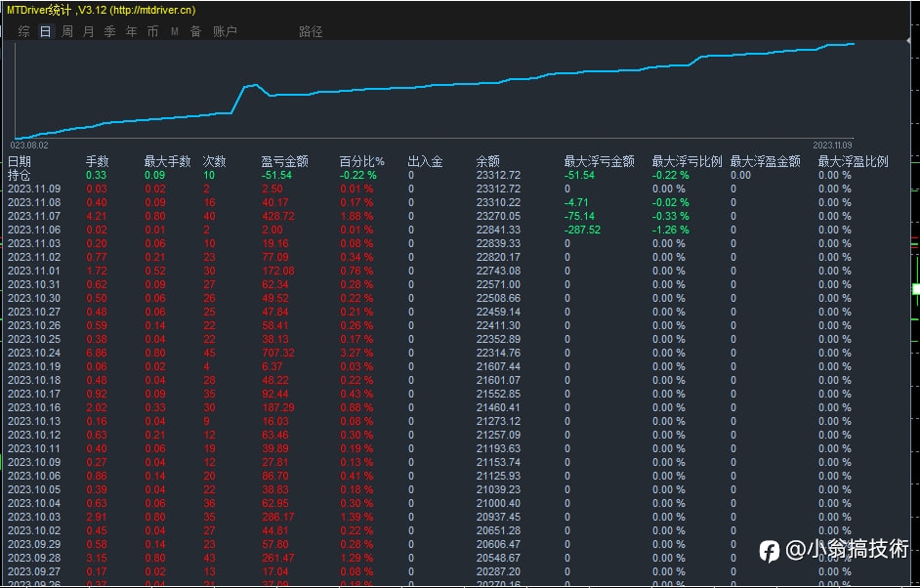The image size is (920, 588).
Task: Select the 2023.10.31 date row
Action: (34, 284)
